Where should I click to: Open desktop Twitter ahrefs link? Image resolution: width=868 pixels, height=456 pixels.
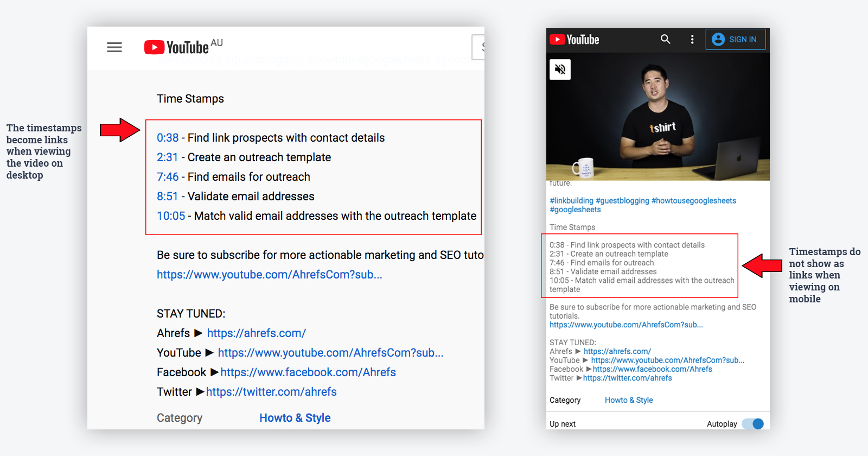tap(271, 392)
